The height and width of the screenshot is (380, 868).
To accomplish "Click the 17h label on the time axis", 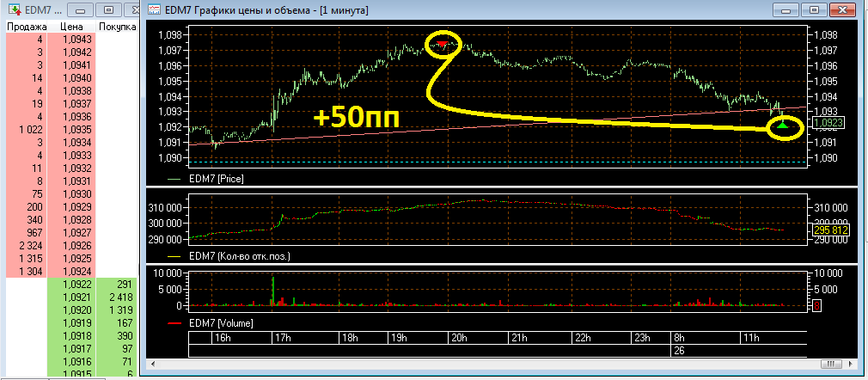I will point(283,338).
